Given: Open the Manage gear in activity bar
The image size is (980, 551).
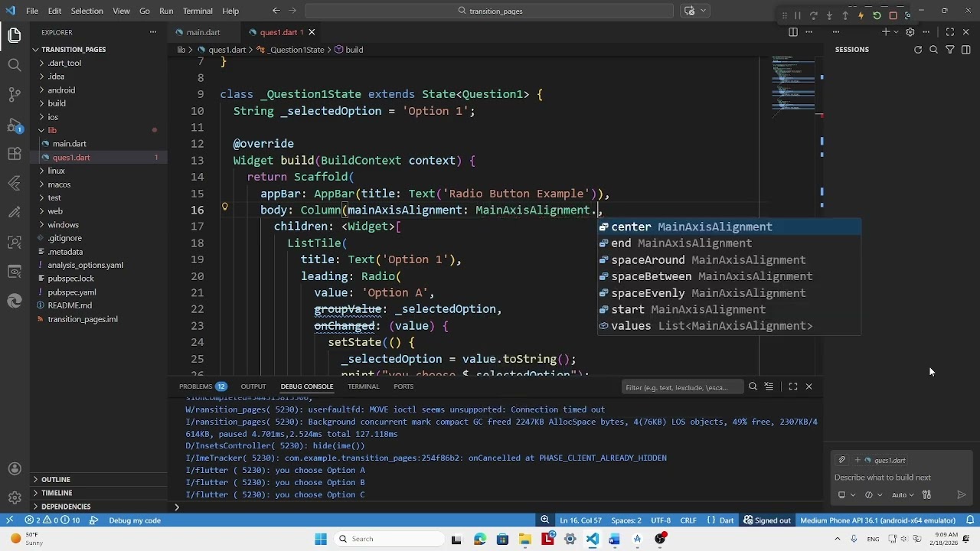Looking at the screenshot, I should pyautogui.click(x=15, y=498).
